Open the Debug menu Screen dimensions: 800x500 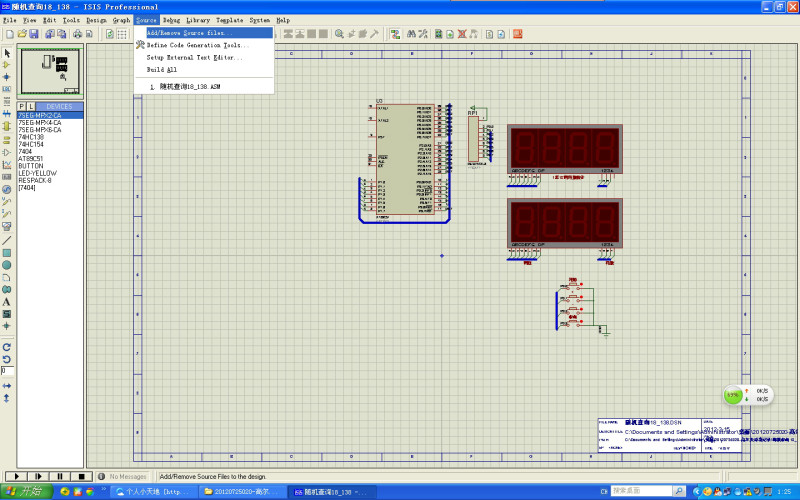pos(171,20)
